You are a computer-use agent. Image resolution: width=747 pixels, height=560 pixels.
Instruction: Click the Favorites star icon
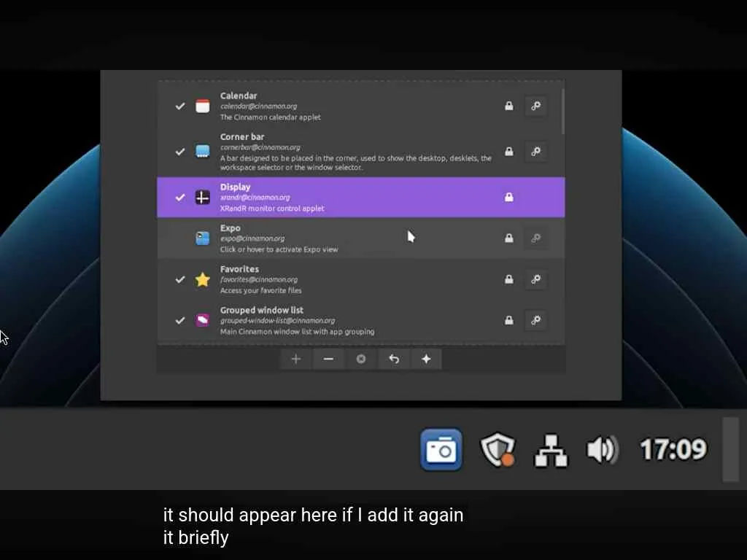[203, 279]
